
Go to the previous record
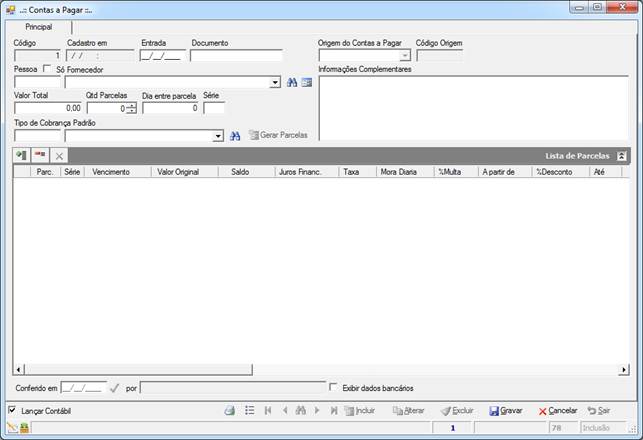point(285,410)
